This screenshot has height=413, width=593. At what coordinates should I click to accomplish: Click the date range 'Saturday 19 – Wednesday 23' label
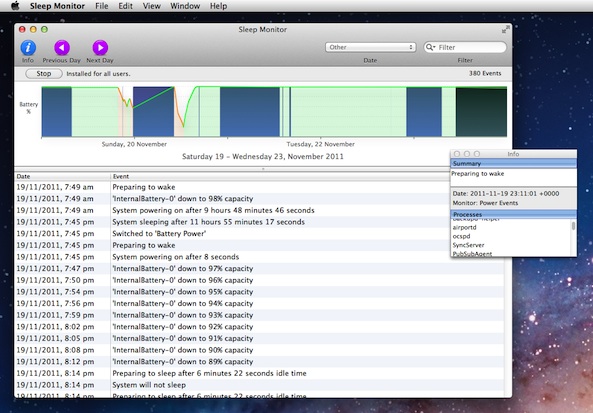[263, 157]
